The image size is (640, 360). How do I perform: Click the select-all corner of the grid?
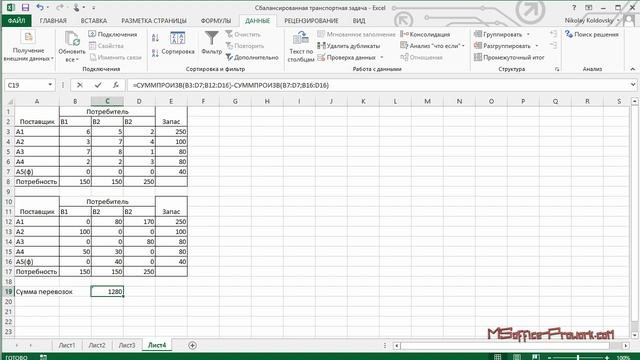coord(9,101)
